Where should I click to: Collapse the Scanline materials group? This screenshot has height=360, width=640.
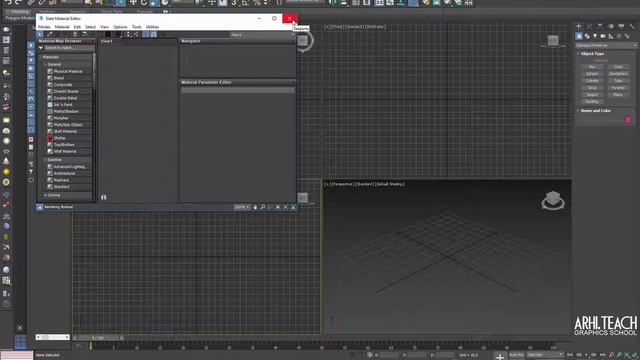click(x=45, y=160)
